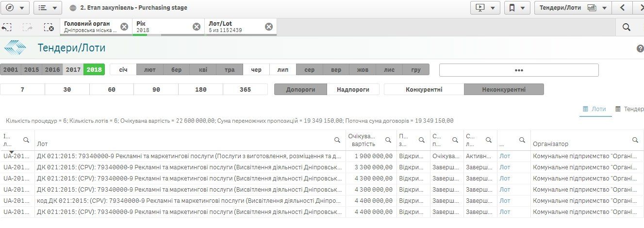Viewport: 644px width, 228px height.
Task: Select the 365 days period
Action: point(245,89)
